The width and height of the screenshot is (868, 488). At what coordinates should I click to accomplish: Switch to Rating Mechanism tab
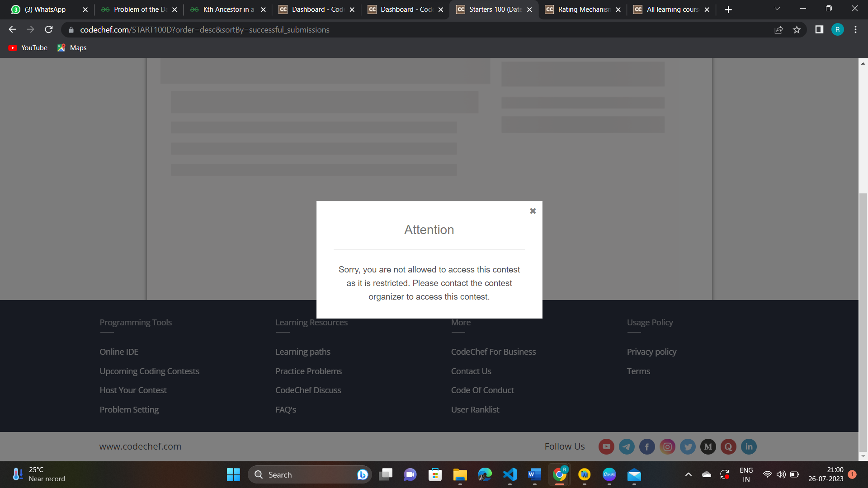583,9
